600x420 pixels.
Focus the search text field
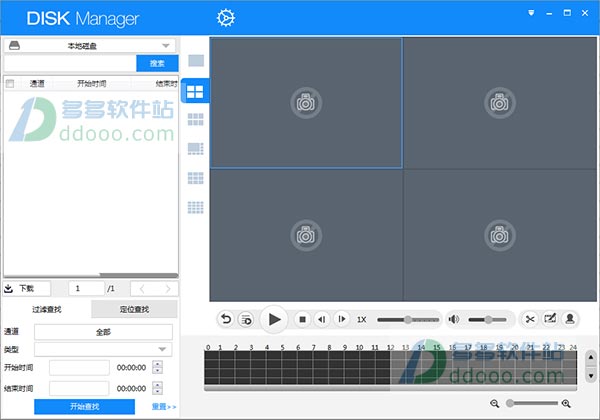(x=70, y=63)
